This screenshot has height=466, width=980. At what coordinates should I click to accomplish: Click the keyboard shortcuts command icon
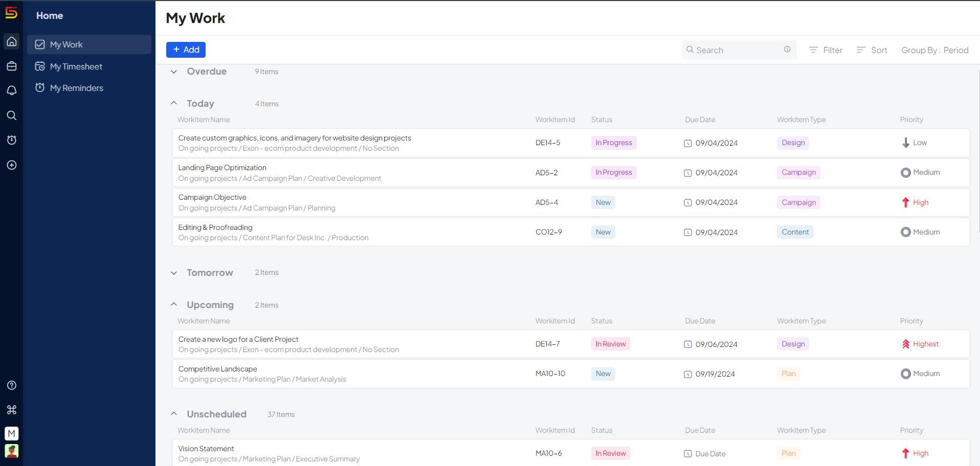click(12, 410)
